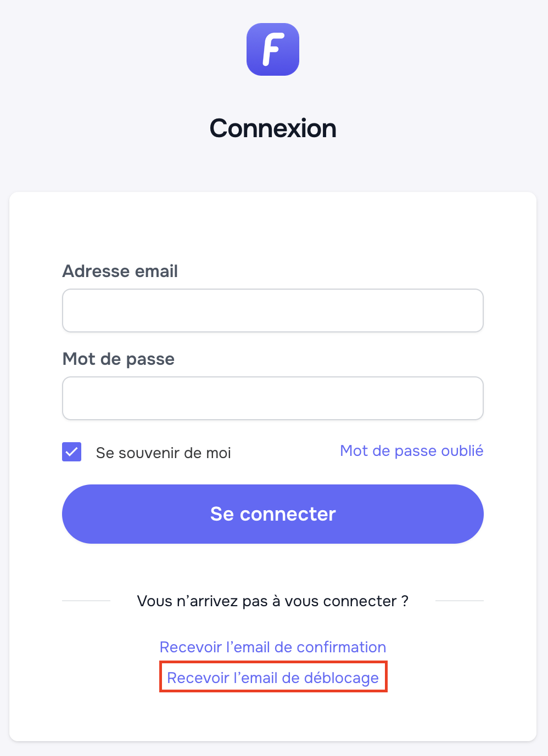This screenshot has height=756, width=548.
Task: Click inside the Adresse email field
Action: [273, 311]
